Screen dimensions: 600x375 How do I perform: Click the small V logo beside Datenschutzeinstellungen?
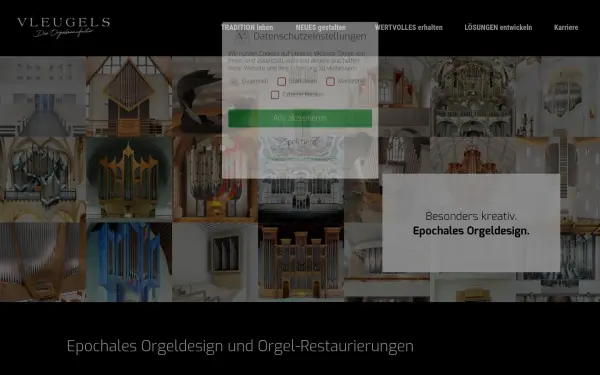[x=242, y=36]
